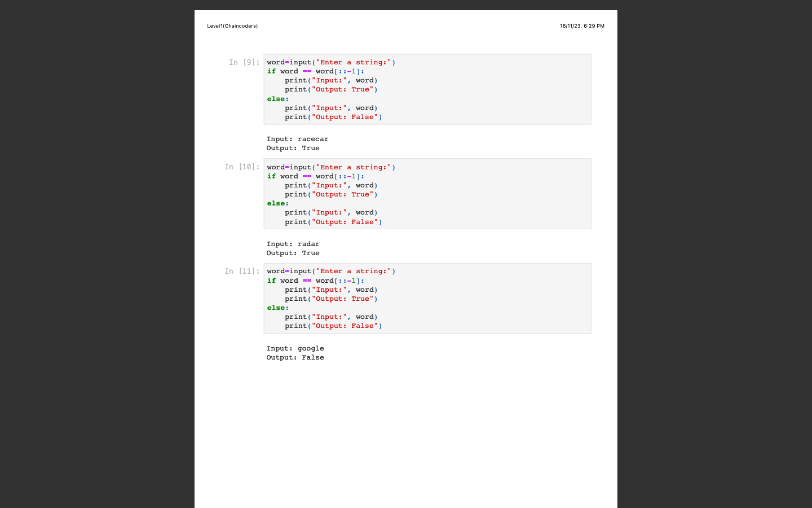
Task: Click the output text Input: racecar
Action: (x=297, y=139)
